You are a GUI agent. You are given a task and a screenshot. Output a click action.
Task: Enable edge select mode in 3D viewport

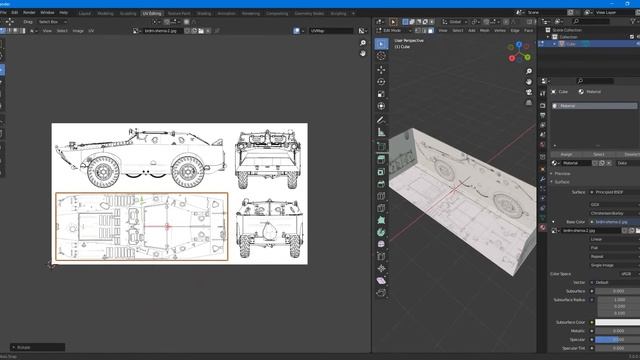pos(424,31)
